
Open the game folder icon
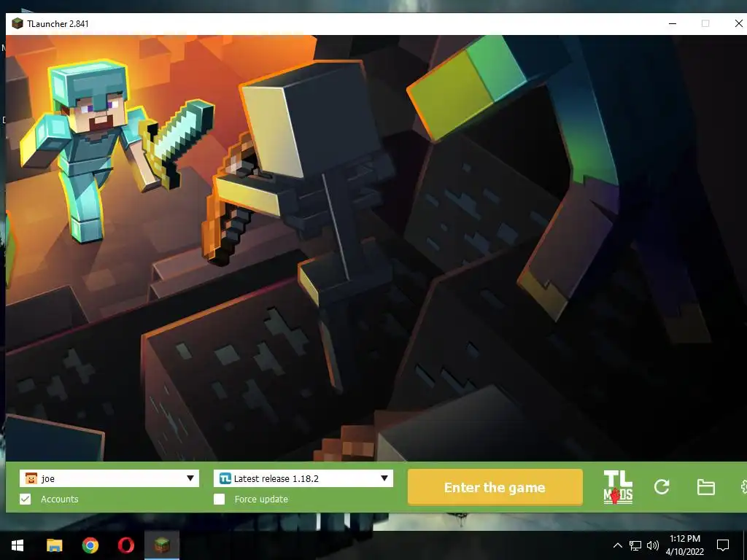point(705,487)
